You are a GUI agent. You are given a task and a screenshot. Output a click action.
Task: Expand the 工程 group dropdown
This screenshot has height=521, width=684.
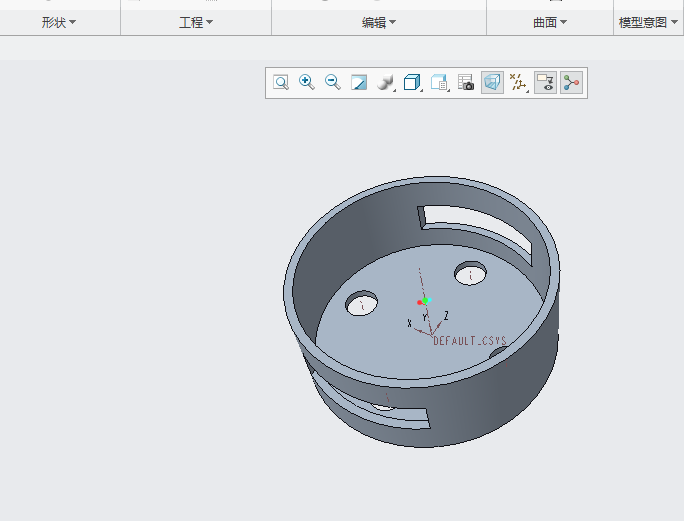pos(196,22)
